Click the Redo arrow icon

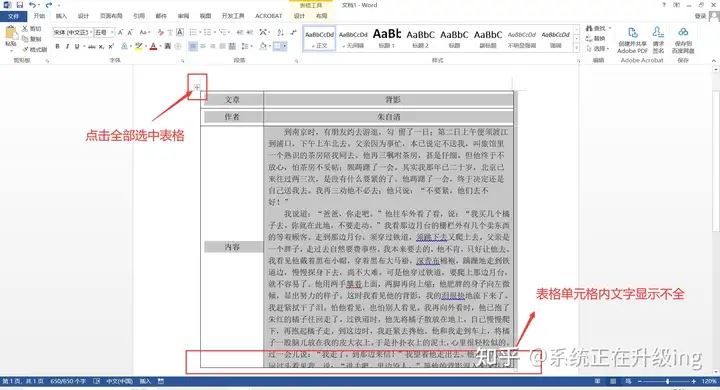(x=49, y=5)
